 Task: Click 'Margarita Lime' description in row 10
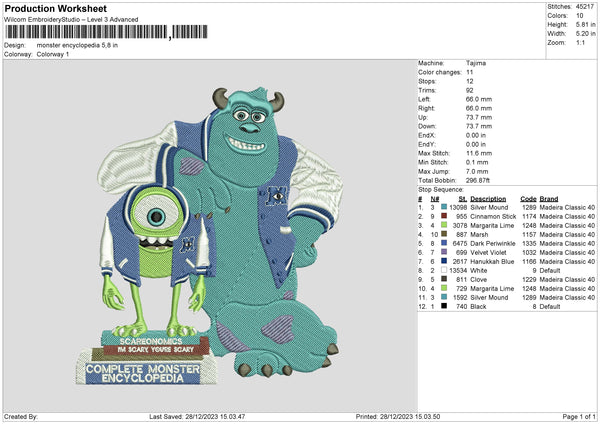(x=492, y=289)
